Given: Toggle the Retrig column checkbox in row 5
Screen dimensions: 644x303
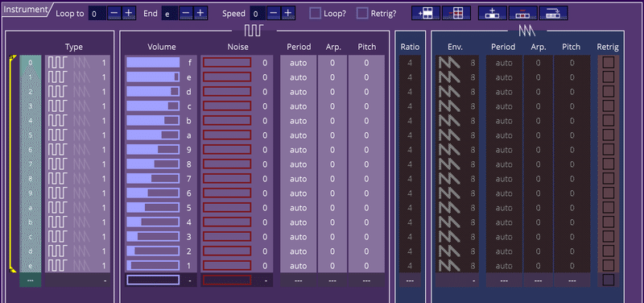Looking at the screenshot, I should tap(609, 135).
